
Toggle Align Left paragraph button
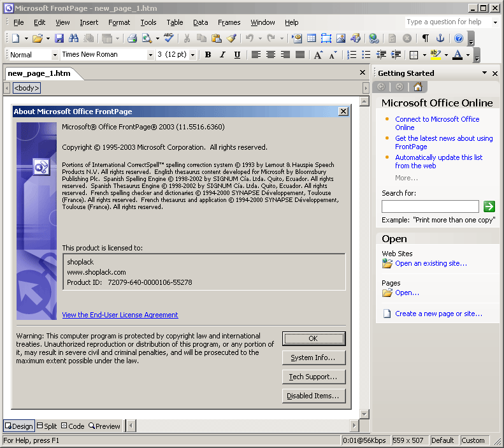pos(256,55)
